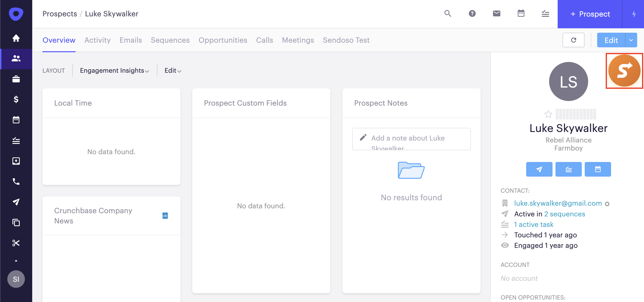Open the search magnifier in top bar
644x302 pixels.
pyautogui.click(x=447, y=13)
